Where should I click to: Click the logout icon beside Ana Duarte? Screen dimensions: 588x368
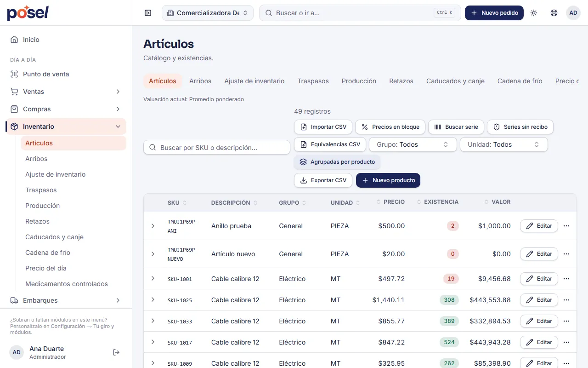tap(116, 352)
